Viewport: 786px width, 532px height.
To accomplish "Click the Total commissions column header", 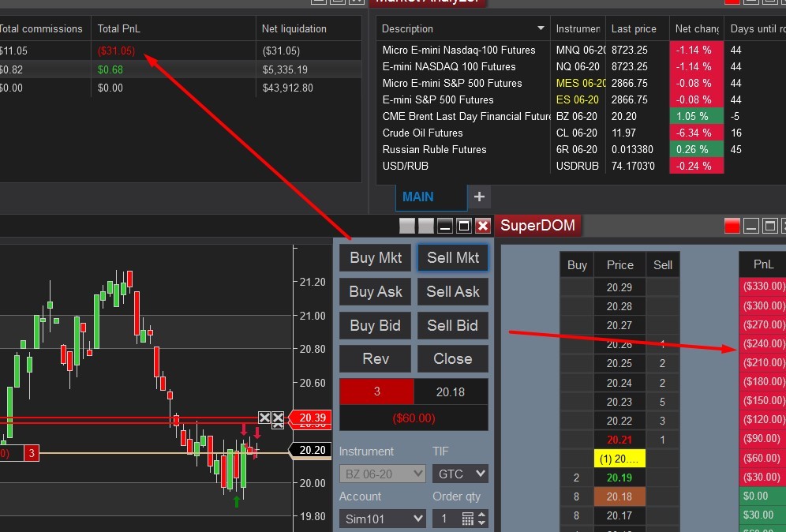I will pos(44,28).
